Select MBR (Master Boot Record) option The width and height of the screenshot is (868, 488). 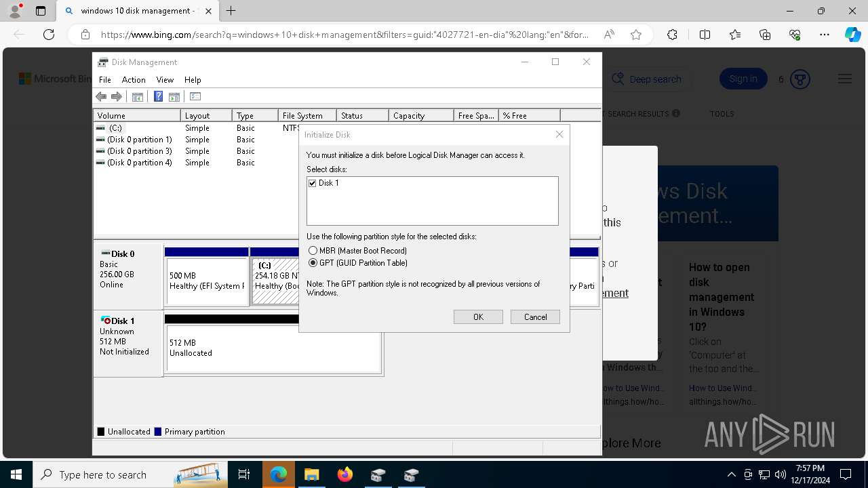313,251
